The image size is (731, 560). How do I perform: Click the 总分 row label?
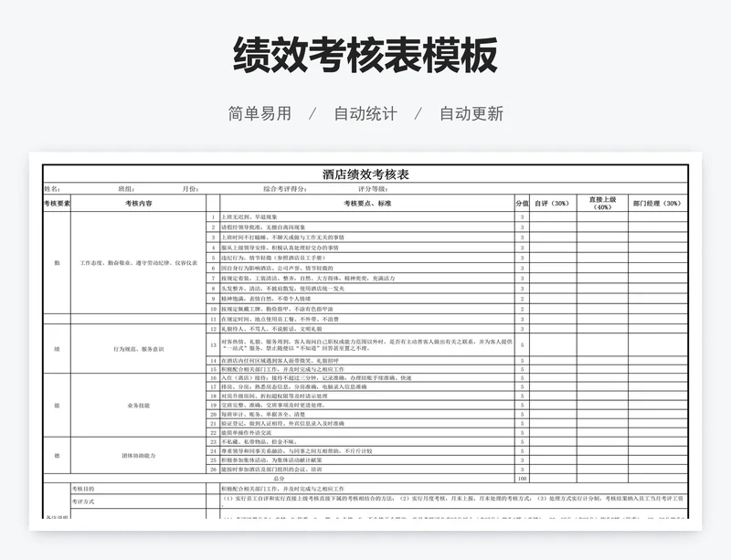(279, 479)
